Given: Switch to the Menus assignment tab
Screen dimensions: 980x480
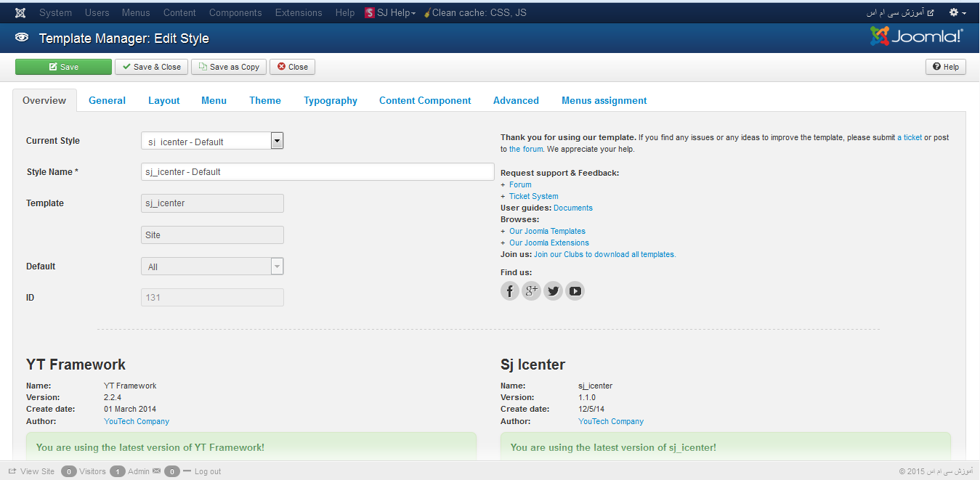Looking at the screenshot, I should pos(604,101).
